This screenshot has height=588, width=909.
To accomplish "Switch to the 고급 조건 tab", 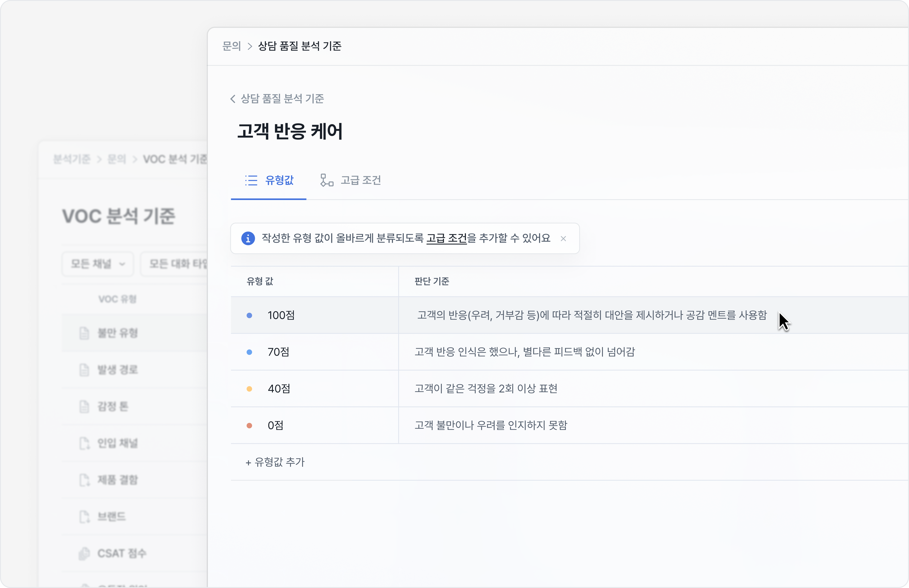I will click(x=351, y=180).
